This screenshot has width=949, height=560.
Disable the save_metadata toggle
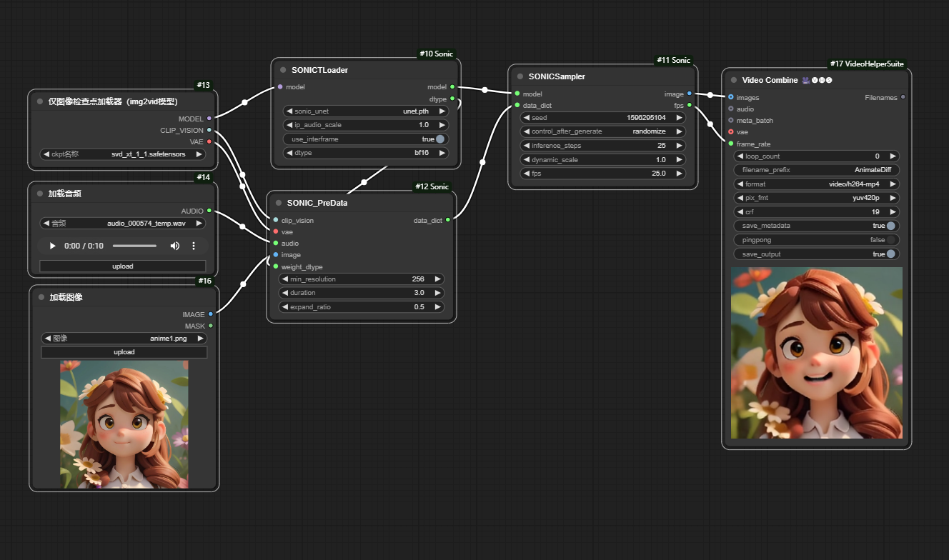pos(890,226)
